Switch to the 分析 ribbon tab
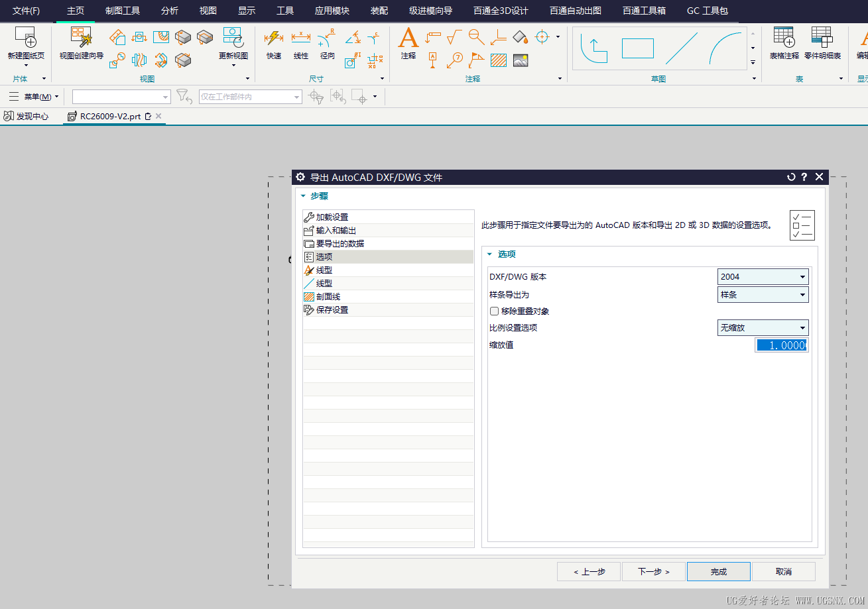868x609 pixels. click(170, 11)
